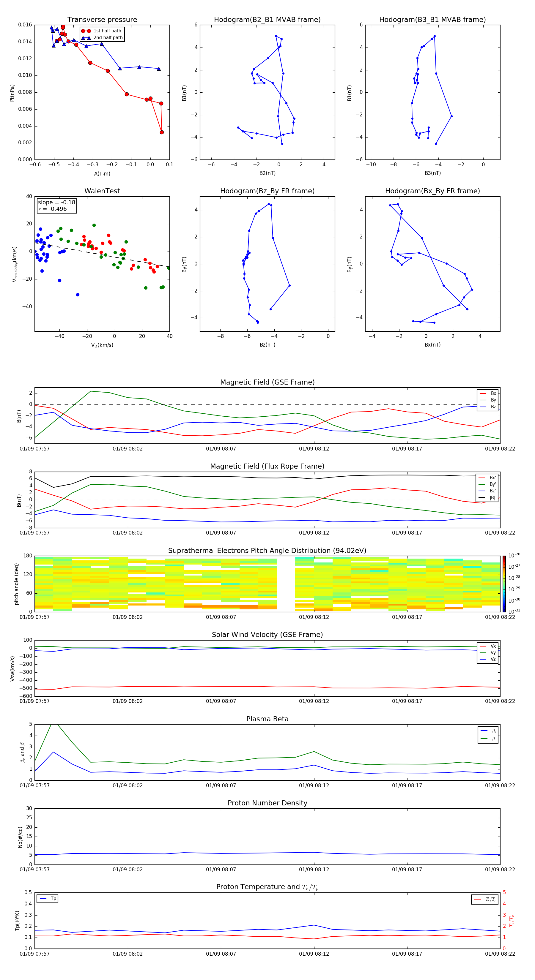Screen dimensions: 535x980
Task: Click the 'slope = -0.18' annotation
Action: [56, 203]
